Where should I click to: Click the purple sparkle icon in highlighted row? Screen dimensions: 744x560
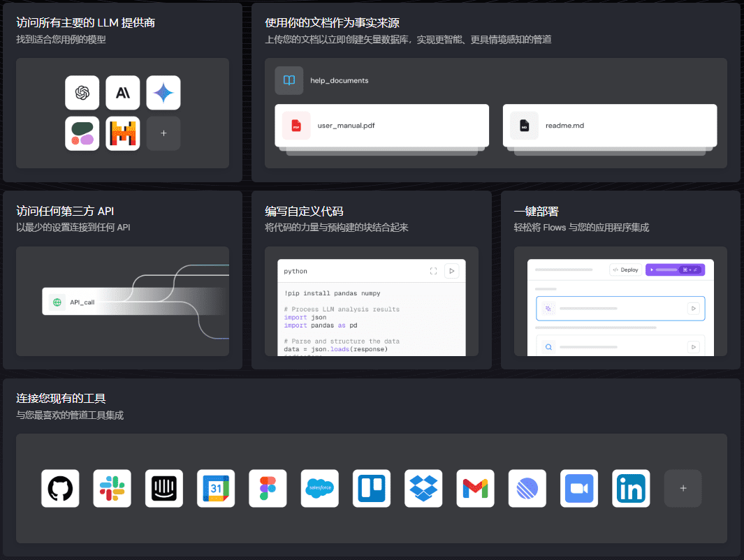(548, 308)
